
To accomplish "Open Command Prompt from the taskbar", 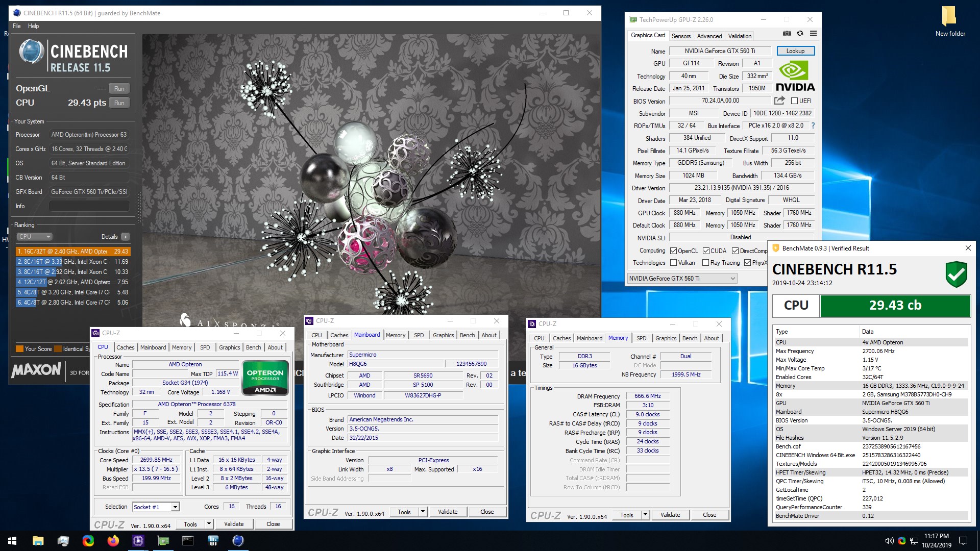I will (188, 541).
